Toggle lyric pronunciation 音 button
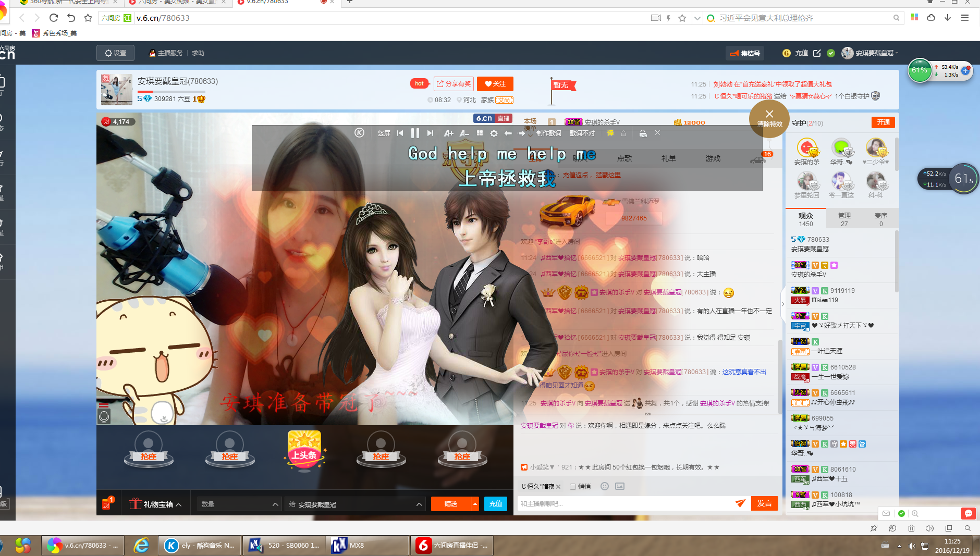This screenshot has height=556, width=980. pyautogui.click(x=623, y=133)
